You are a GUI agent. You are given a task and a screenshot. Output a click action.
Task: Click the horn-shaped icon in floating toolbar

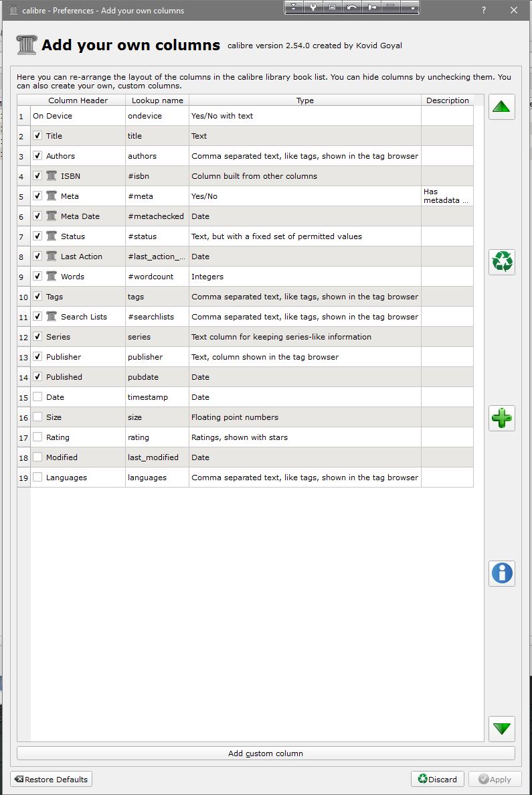click(x=372, y=7)
